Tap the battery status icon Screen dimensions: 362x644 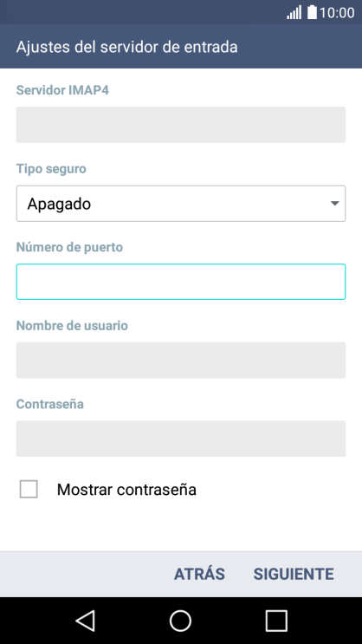[x=313, y=12]
